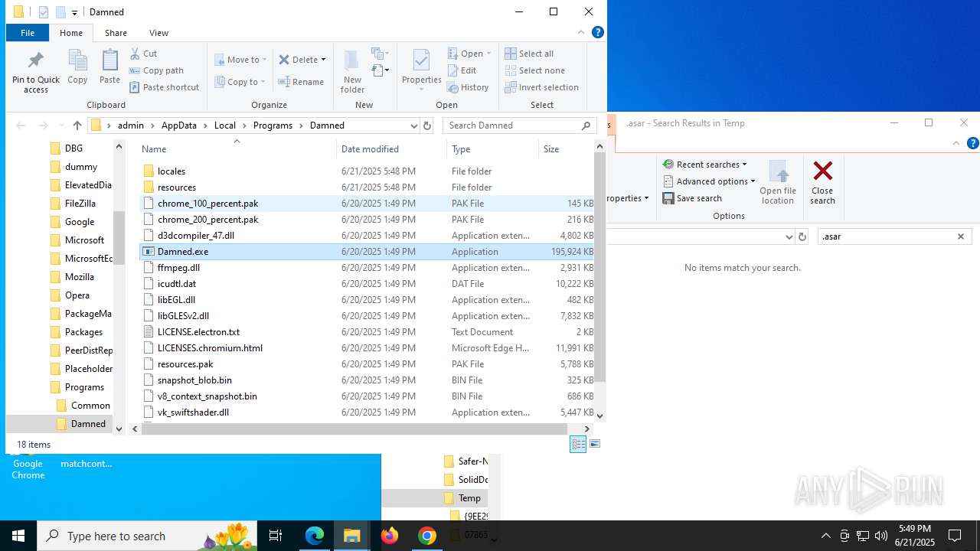Image resolution: width=980 pixels, height=551 pixels.
Task: Click the Pin to Quick access icon
Action: pyautogui.click(x=36, y=72)
